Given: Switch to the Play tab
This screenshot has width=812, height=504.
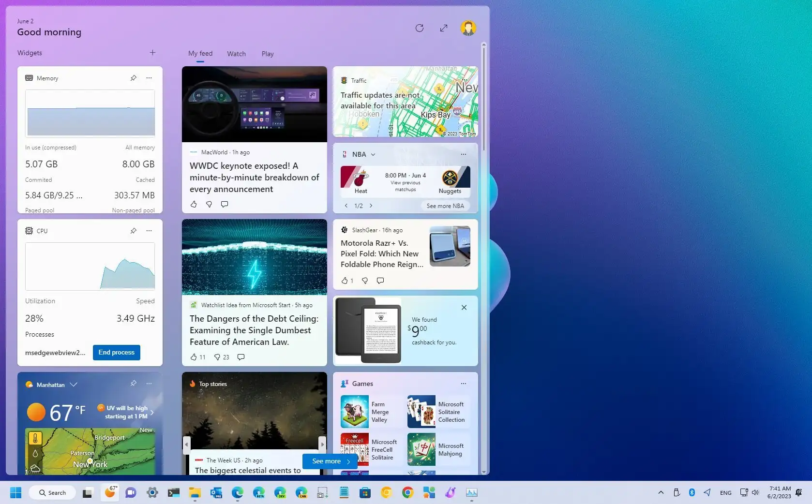Looking at the screenshot, I should click(x=267, y=54).
